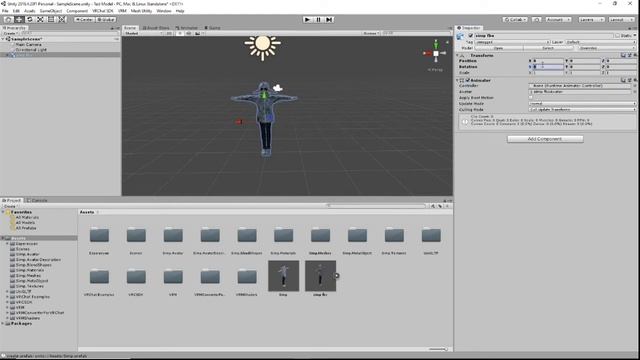This screenshot has width=640, height=360.
Task: Open the Gizmos dropdown in scene view
Action: (371, 33)
